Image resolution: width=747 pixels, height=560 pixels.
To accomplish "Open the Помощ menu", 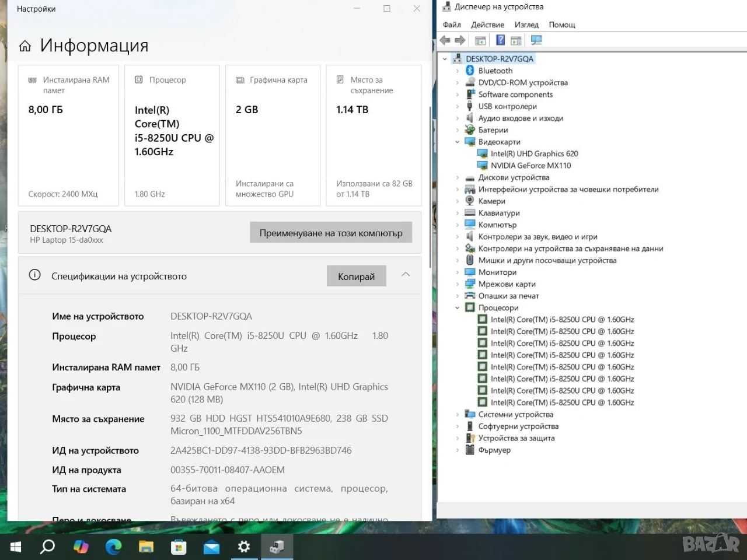I will [x=562, y=24].
